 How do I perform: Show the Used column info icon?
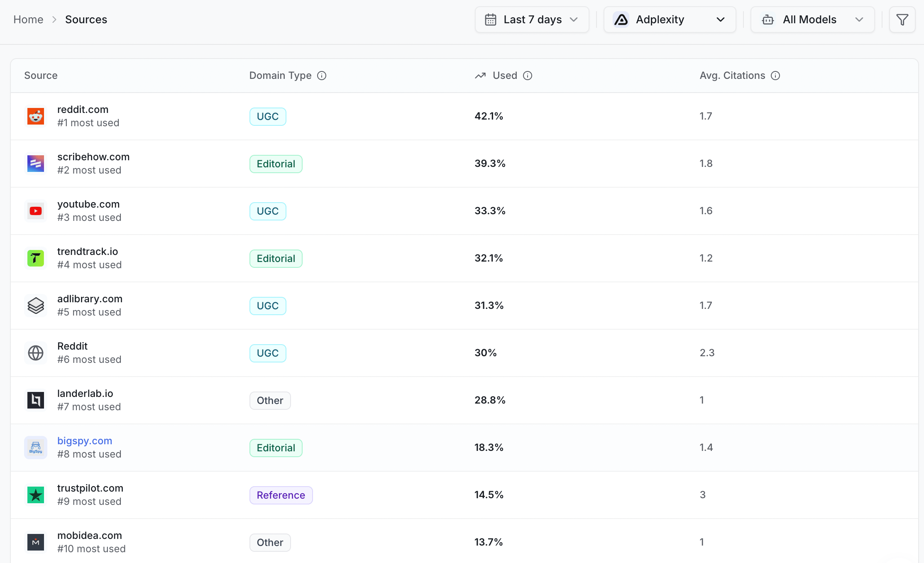528,76
